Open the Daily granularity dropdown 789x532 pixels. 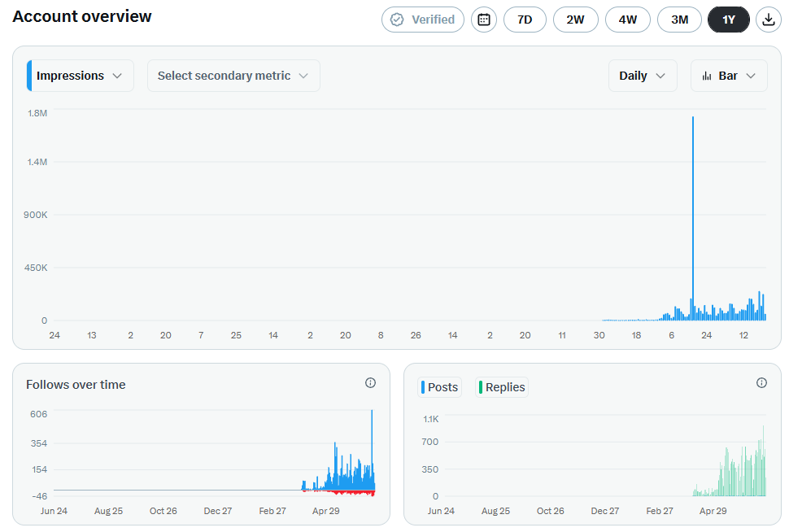(643, 76)
